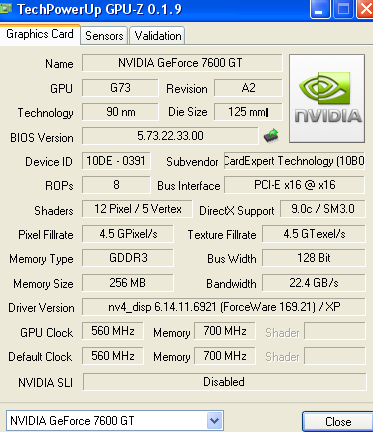Open the Validation tab
373x432 pixels.
[x=157, y=36]
